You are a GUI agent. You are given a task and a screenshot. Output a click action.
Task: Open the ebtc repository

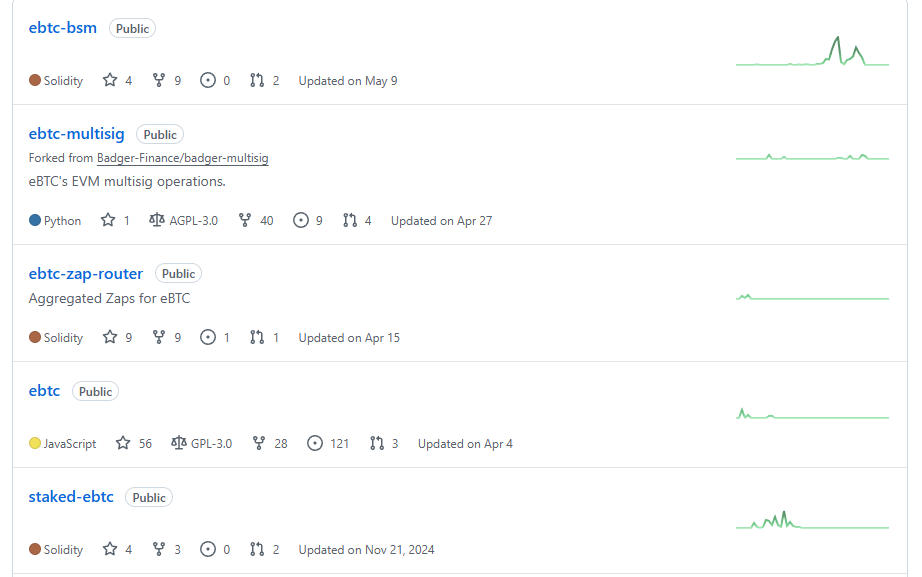click(44, 391)
